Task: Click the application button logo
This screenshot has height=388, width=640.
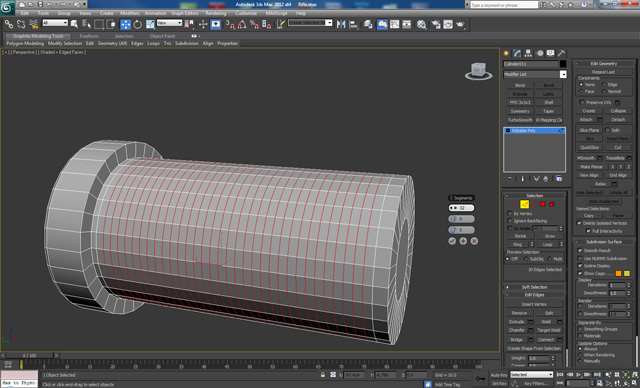Action: [x=7, y=7]
